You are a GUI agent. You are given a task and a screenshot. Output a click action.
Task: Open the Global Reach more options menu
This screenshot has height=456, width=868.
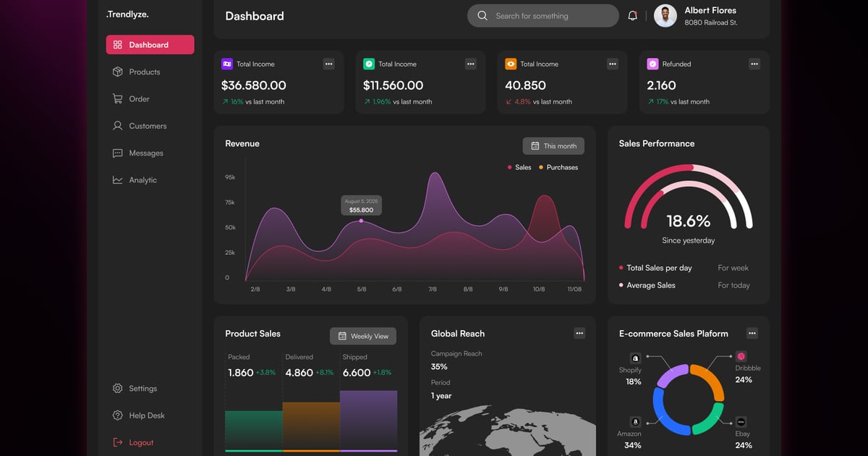coord(579,333)
